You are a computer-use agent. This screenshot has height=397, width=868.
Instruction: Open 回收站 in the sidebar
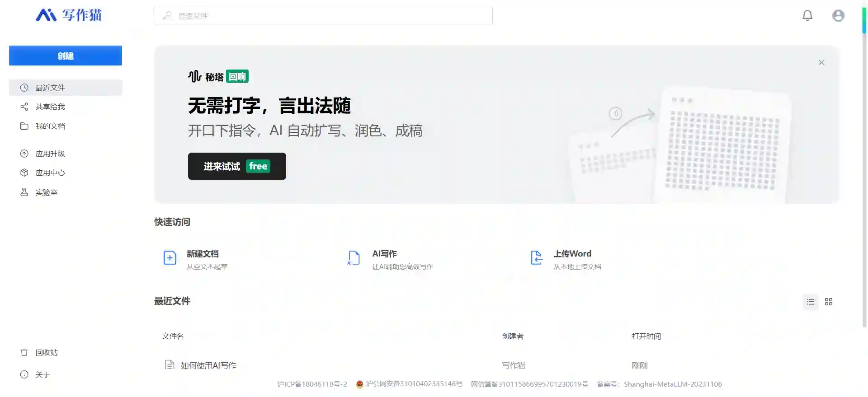66,352
